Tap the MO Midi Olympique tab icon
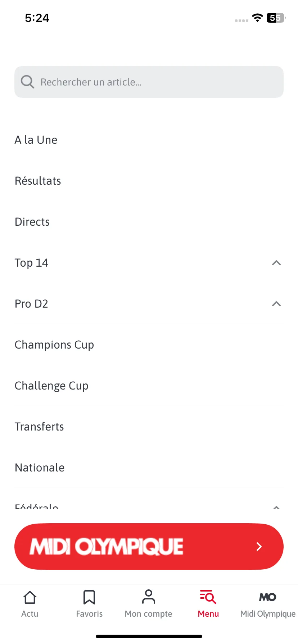Image resolution: width=298 pixels, height=644 pixels. tap(268, 597)
